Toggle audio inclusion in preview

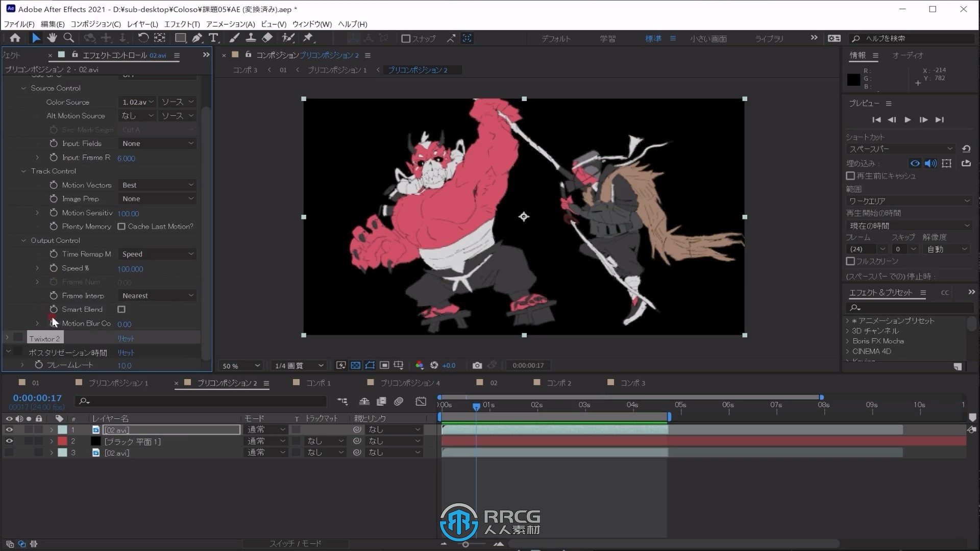click(930, 163)
